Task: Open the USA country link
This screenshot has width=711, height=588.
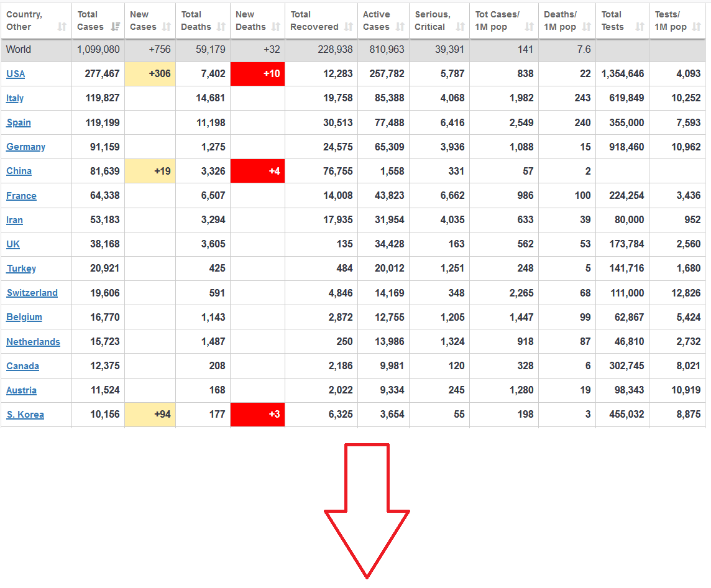Action: pyautogui.click(x=16, y=74)
